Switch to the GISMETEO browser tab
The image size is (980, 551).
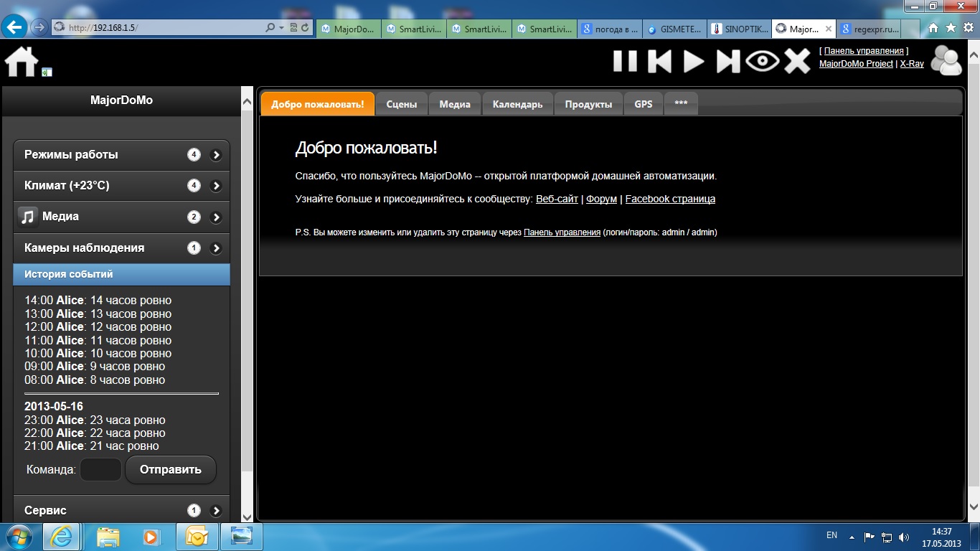tap(674, 29)
